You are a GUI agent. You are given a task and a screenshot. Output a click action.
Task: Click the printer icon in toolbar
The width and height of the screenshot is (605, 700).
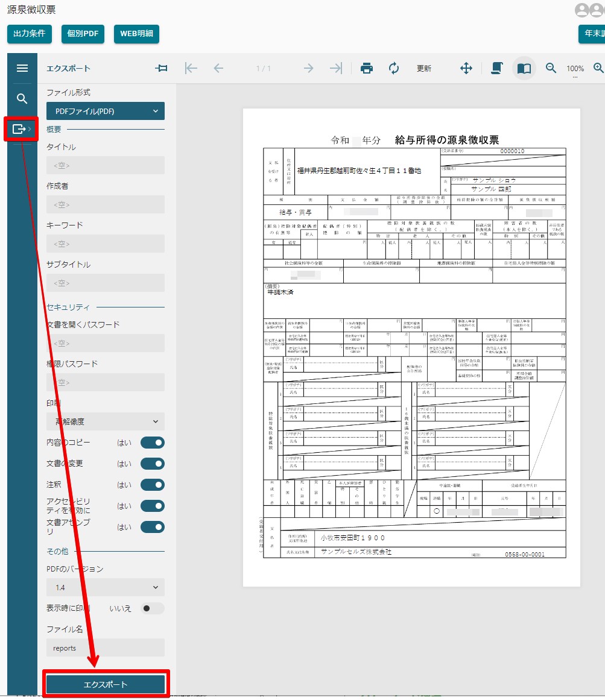pos(367,68)
